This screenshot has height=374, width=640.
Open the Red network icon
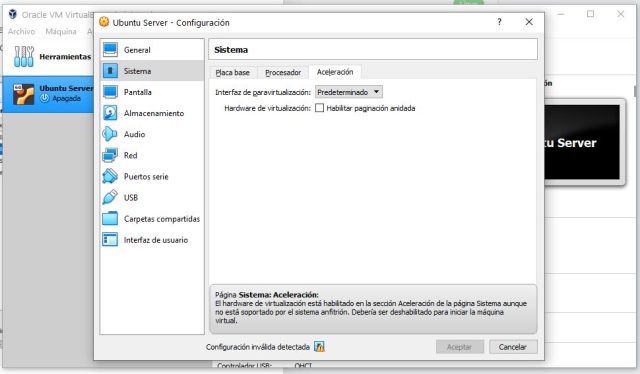(x=110, y=155)
